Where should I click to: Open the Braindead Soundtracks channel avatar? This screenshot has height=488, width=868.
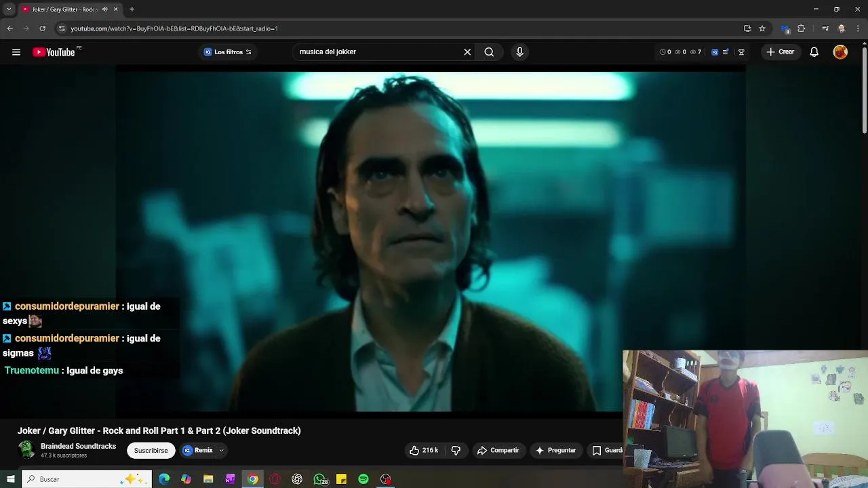click(26, 450)
